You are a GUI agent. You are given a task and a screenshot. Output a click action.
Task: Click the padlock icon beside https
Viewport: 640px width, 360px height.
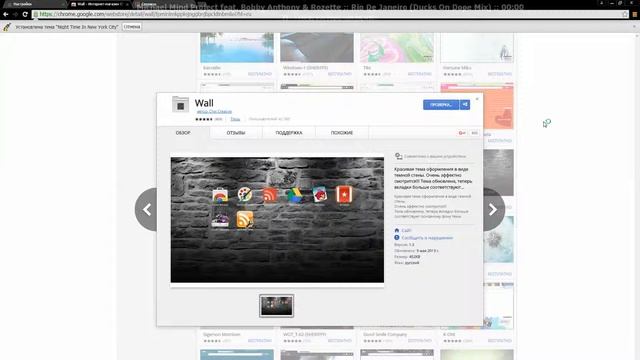click(36, 14)
